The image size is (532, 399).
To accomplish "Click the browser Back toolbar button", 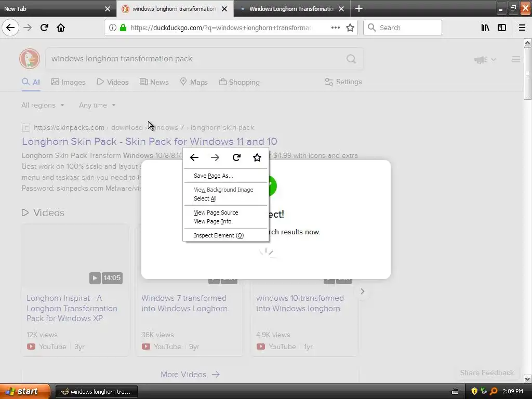I will [10, 28].
